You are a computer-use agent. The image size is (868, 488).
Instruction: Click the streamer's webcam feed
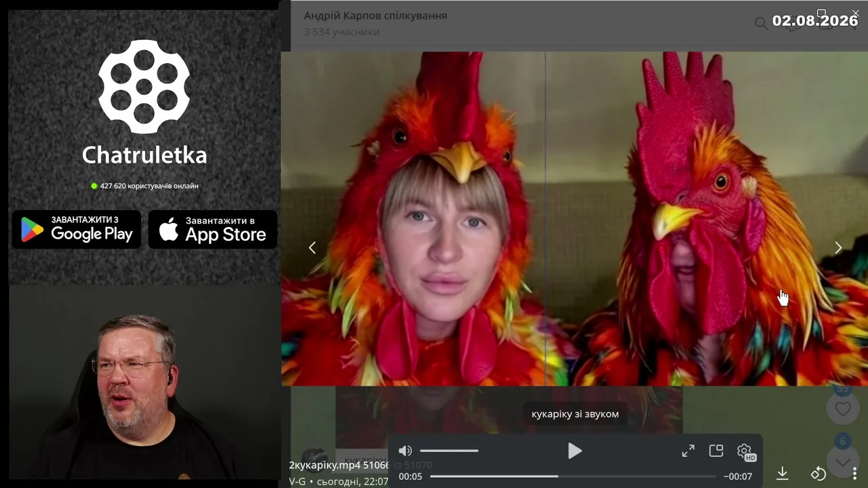[144, 382]
